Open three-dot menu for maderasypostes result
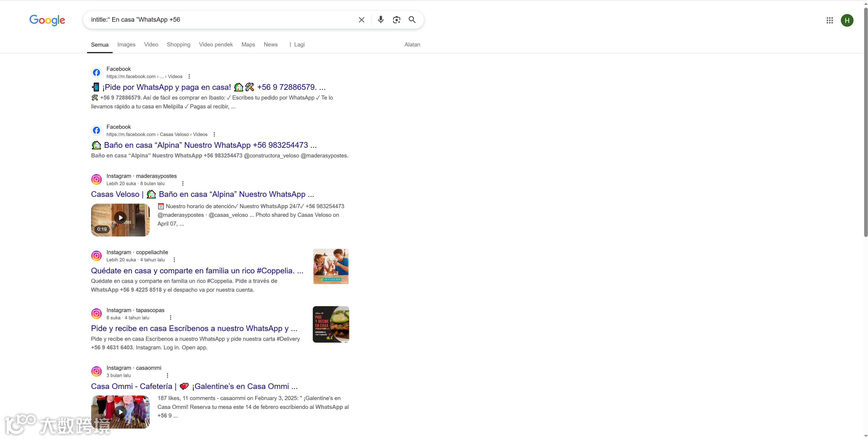The image size is (868, 439). tap(183, 184)
